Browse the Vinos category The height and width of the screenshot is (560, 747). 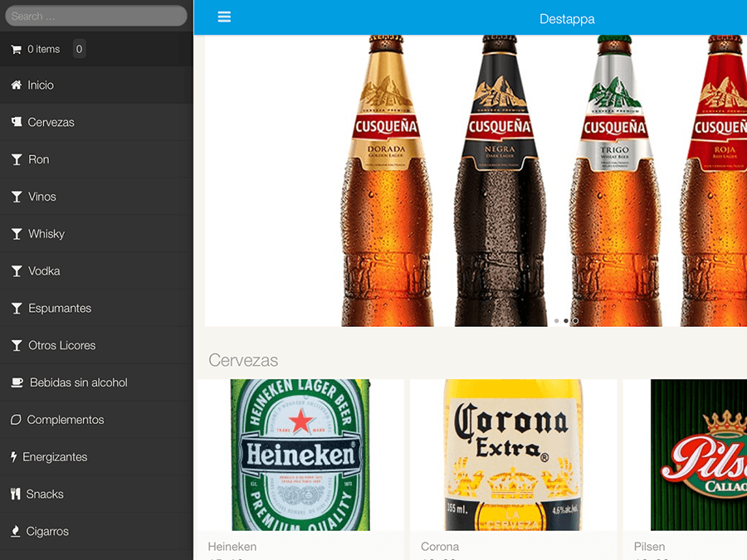[97, 197]
